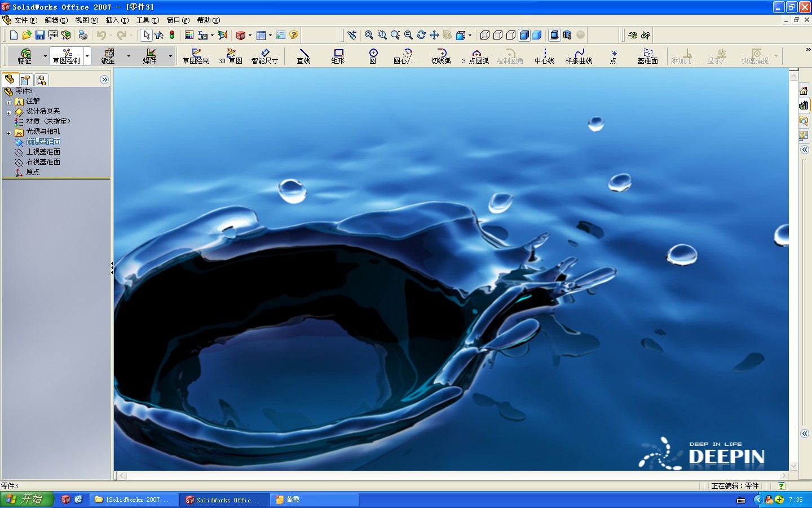The height and width of the screenshot is (508, 812).
Task: Open the 文件 File menu
Action: tap(26, 20)
